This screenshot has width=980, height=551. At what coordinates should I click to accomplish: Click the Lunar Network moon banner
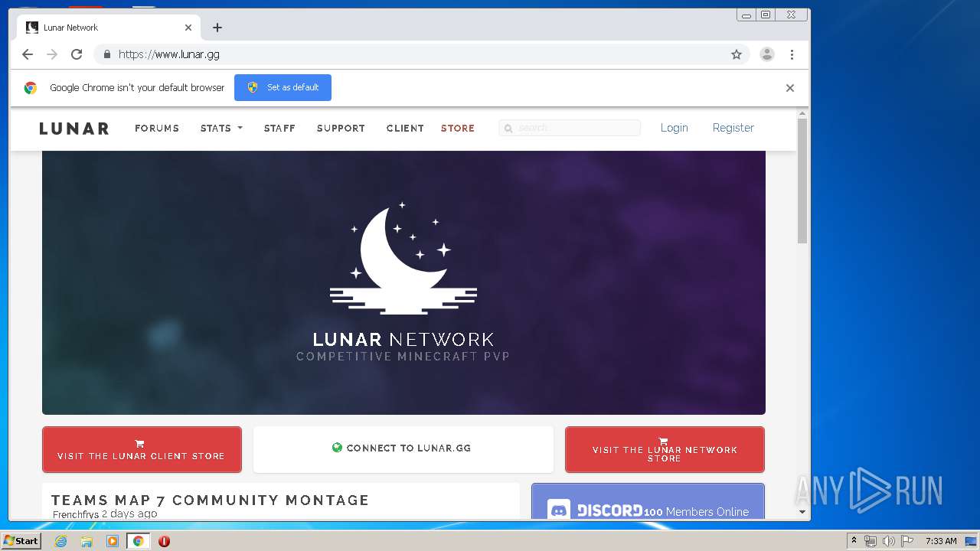[x=403, y=282]
